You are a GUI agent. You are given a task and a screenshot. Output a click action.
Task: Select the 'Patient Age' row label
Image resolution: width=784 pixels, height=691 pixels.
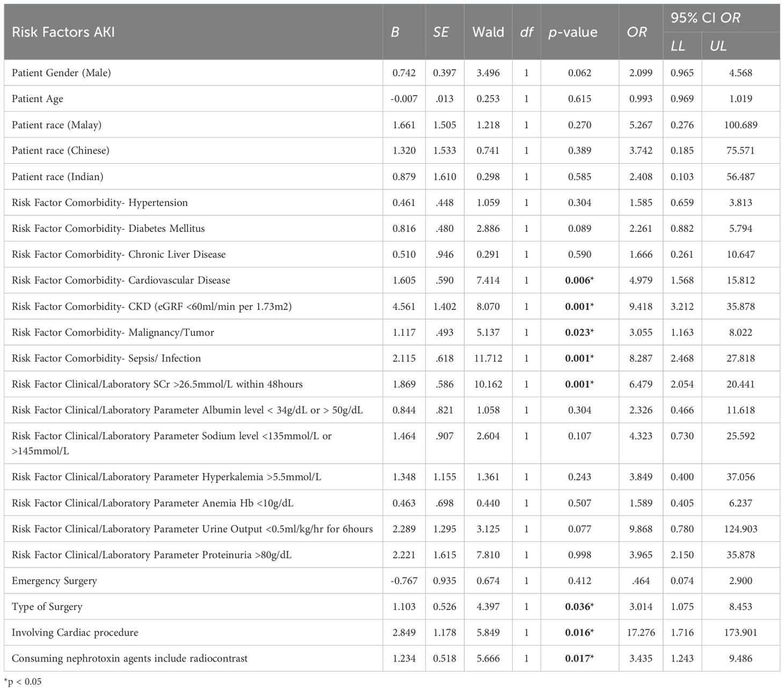tap(38, 99)
